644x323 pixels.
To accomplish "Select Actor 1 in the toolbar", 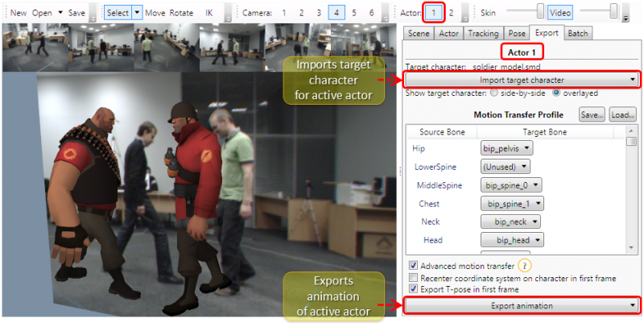I will [434, 13].
